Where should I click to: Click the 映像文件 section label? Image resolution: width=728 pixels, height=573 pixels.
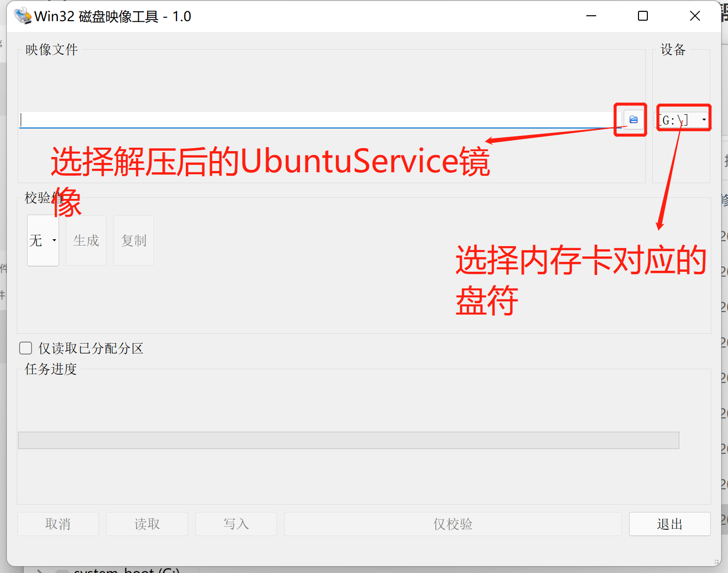51,49
